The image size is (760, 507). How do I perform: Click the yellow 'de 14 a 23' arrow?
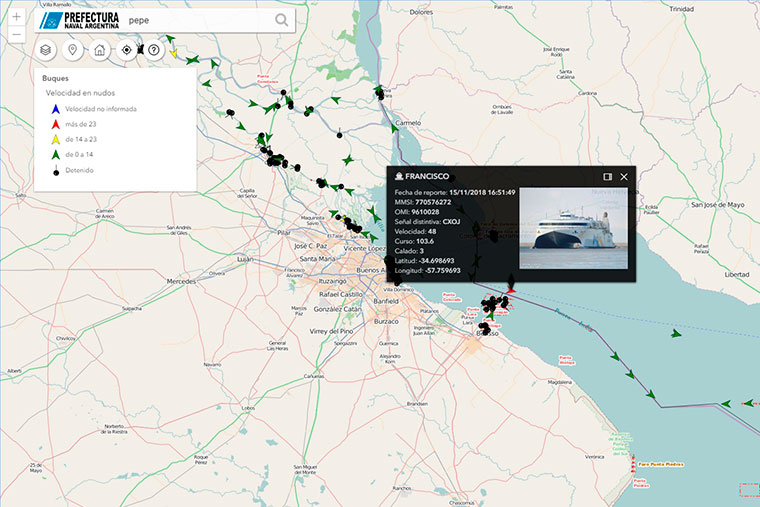click(55, 139)
